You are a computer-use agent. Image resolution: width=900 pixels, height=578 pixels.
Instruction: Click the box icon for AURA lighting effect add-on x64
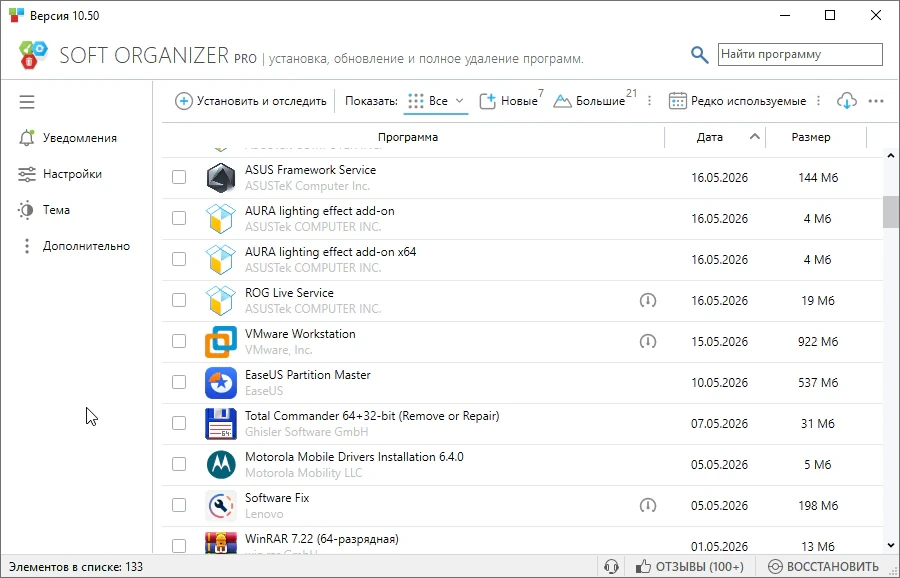coord(221,259)
